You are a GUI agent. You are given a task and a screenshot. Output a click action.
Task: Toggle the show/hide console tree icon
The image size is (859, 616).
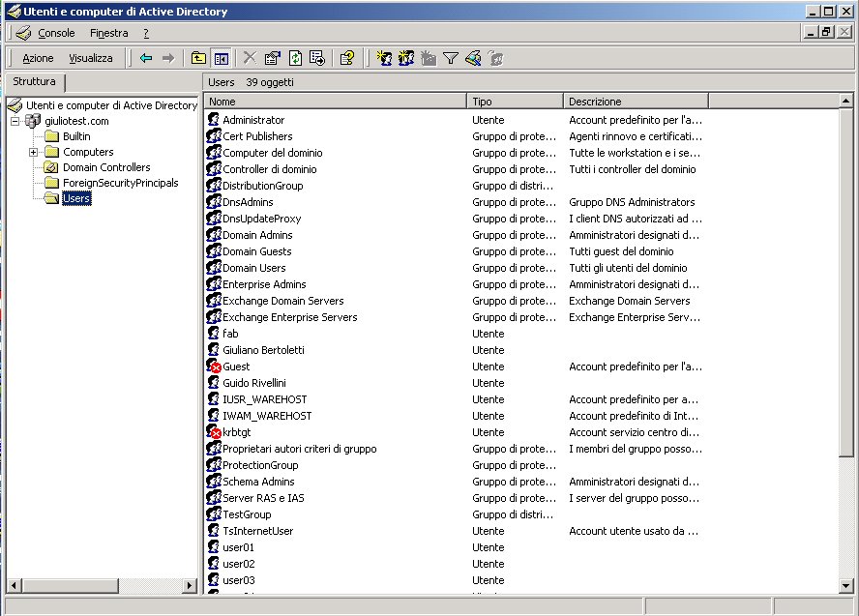point(221,58)
